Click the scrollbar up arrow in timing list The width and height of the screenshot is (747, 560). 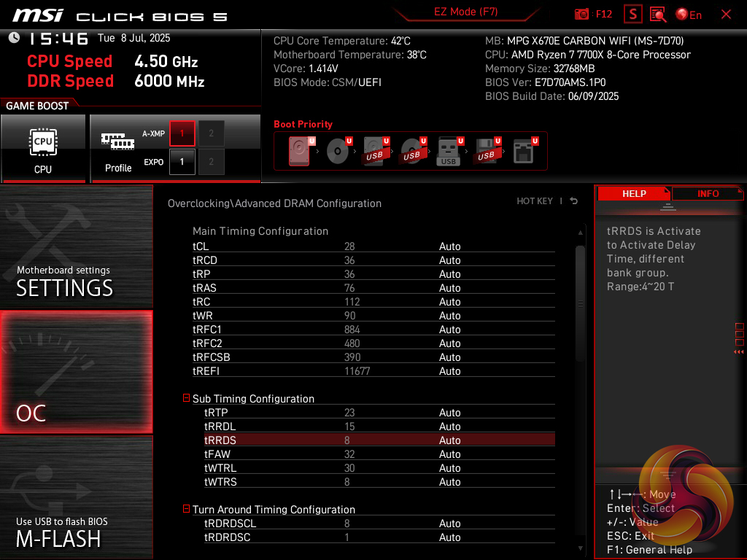tap(580, 233)
